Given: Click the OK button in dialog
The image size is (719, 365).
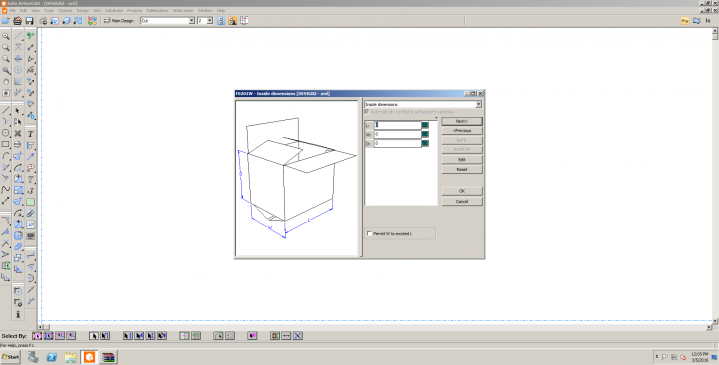Looking at the screenshot, I should [462, 191].
